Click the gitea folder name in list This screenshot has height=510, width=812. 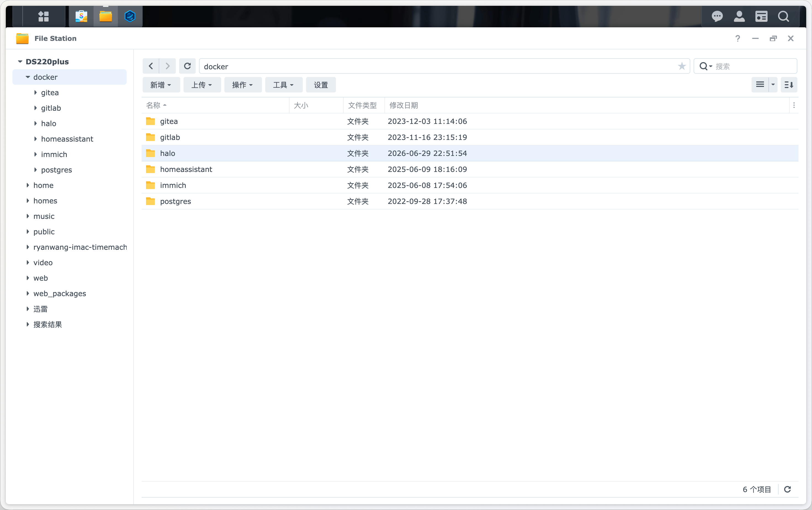(x=169, y=121)
